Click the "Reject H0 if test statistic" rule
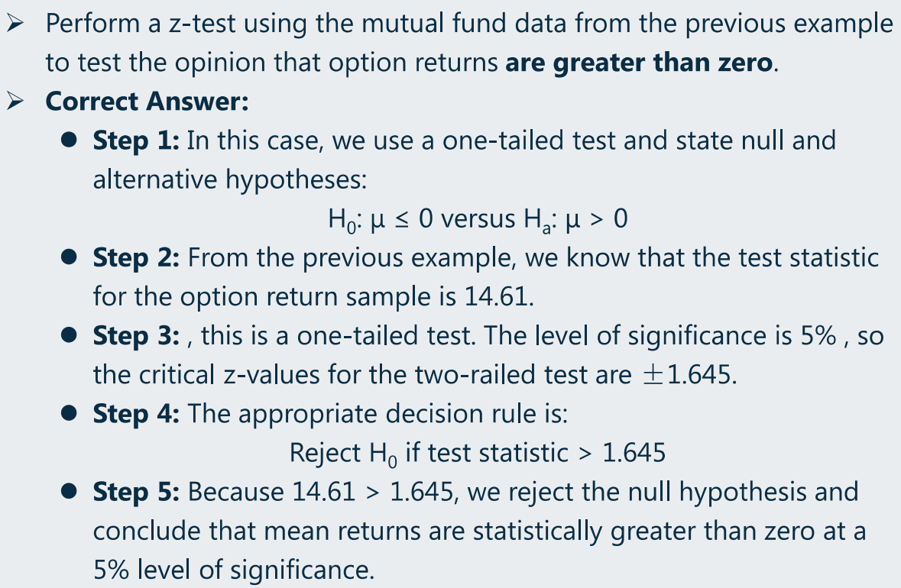Image resolution: width=901 pixels, height=588 pixels. click(x=429, y=454)
